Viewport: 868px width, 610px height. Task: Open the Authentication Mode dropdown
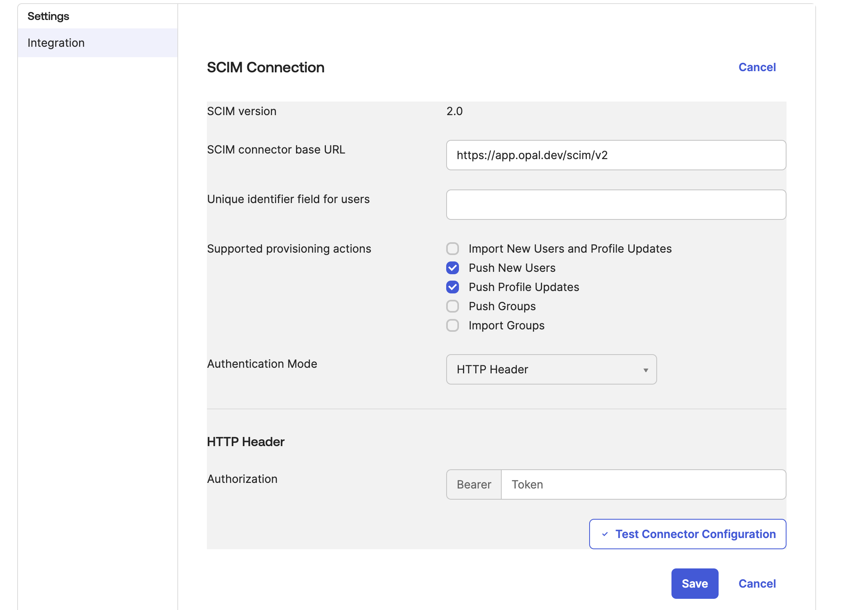[551, 369]
